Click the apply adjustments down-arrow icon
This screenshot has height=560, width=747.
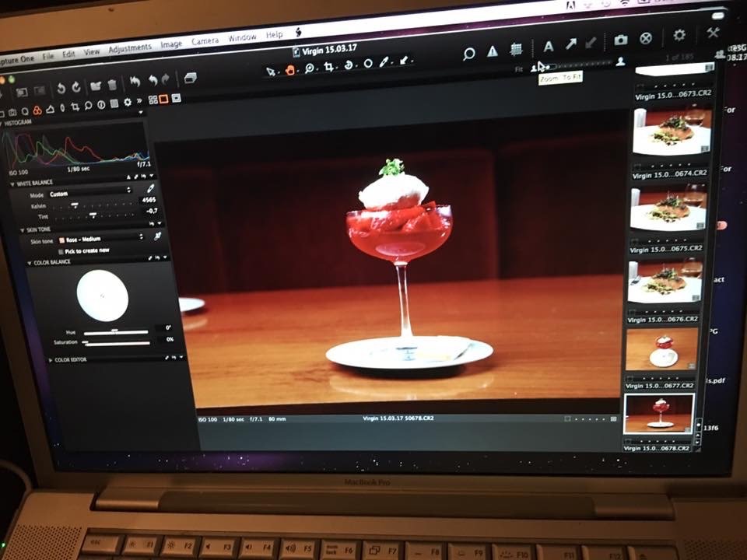591,43
